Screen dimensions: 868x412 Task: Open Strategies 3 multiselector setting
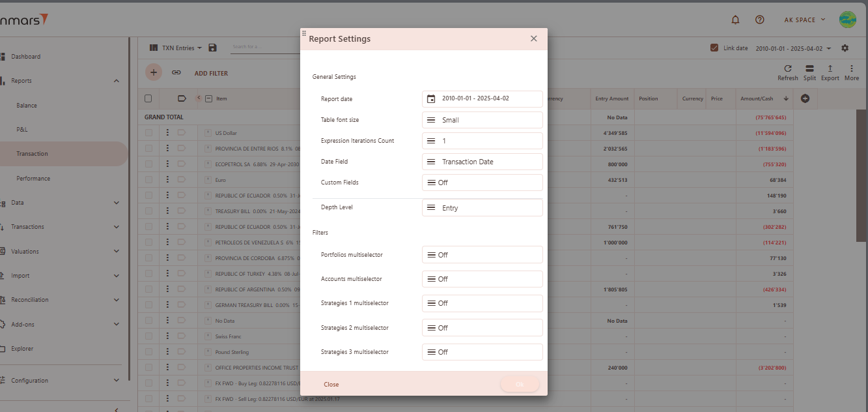[x=483, y=352]
